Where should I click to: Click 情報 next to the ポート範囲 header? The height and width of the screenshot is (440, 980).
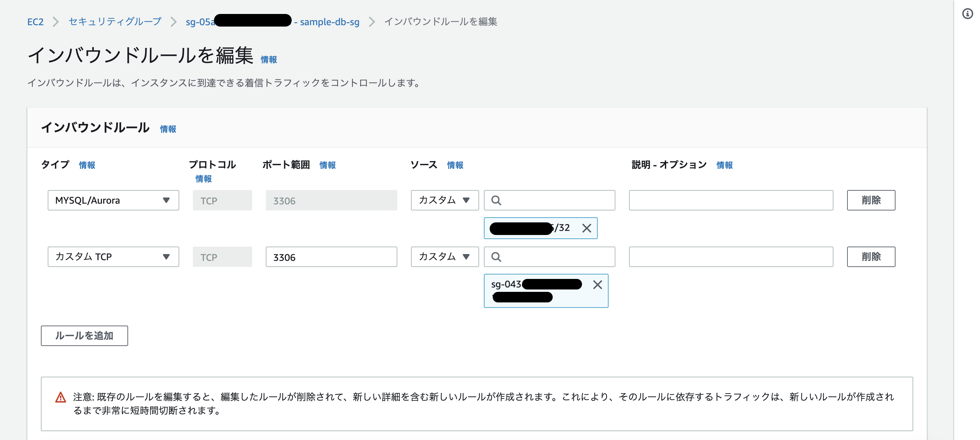tap(327, 165)
